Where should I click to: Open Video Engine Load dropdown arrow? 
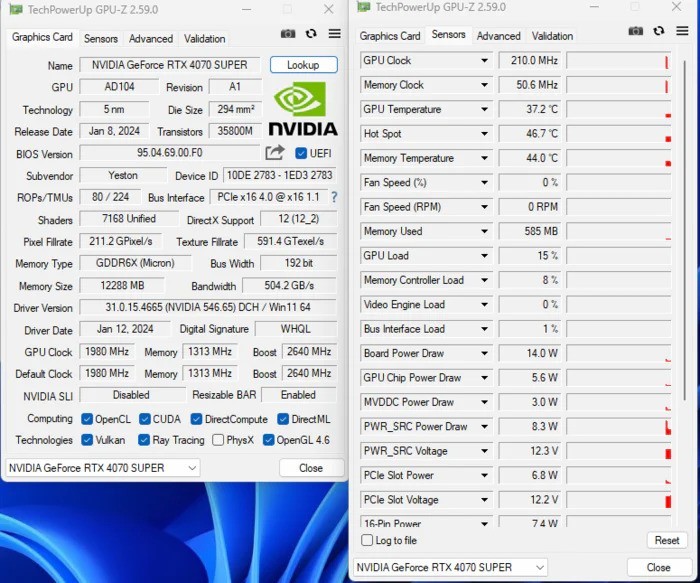(x=484, y=304)
